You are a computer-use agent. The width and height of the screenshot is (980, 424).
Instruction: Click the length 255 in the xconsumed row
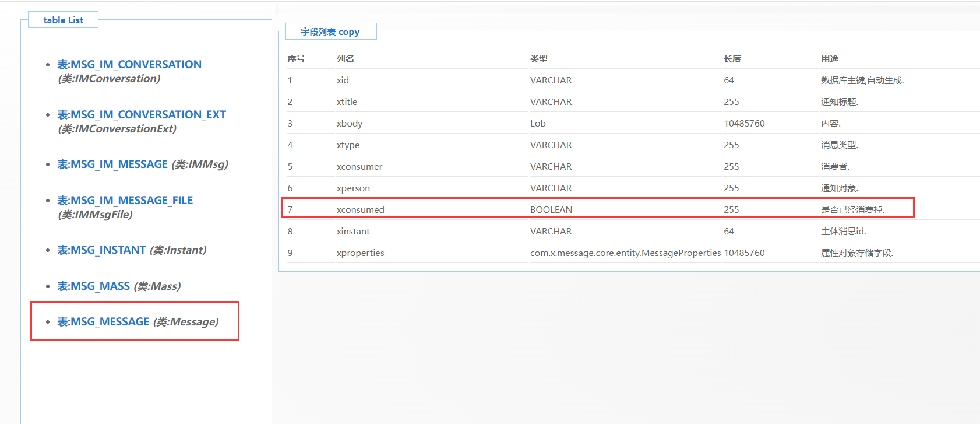point(731,210)
